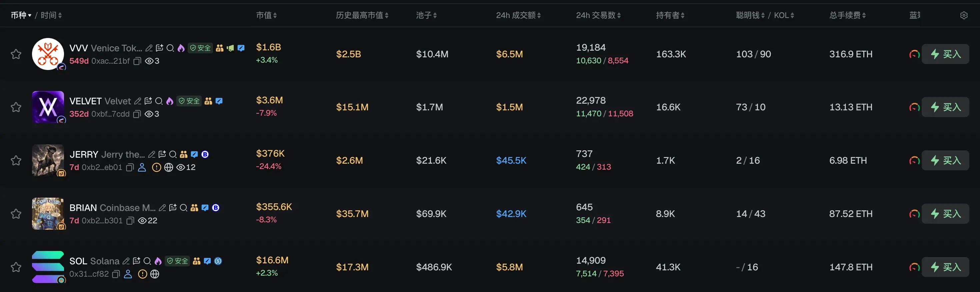Viewport: 980px width, 292px height.
Task: Click warning icon in JERRY row
Action: point(156,167)
